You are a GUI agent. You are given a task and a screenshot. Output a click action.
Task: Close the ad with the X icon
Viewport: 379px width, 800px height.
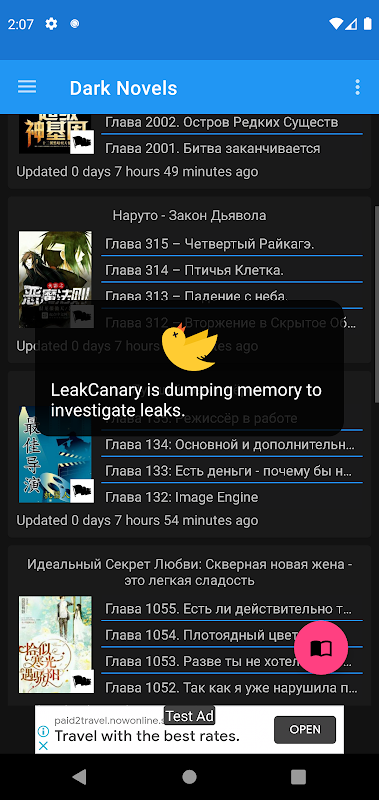tap(44, 745)
